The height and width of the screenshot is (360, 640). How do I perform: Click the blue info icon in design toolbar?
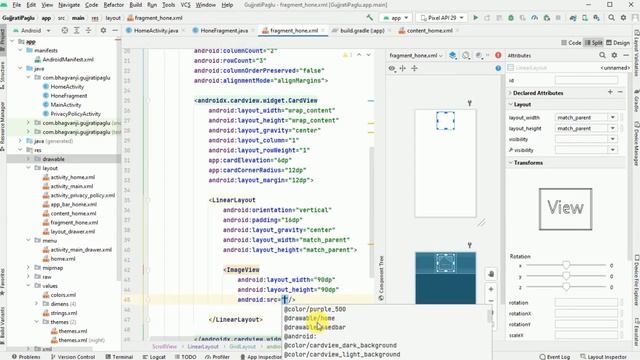coord(498,68)
